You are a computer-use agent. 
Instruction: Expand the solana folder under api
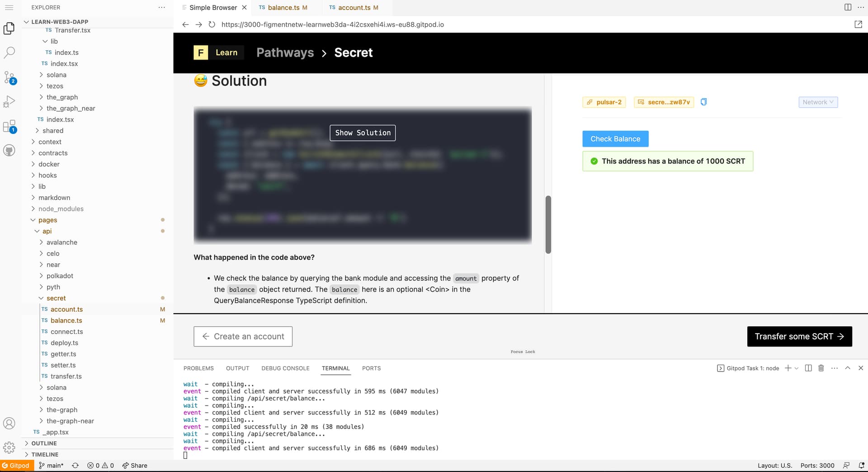click(x=57, y=387)
